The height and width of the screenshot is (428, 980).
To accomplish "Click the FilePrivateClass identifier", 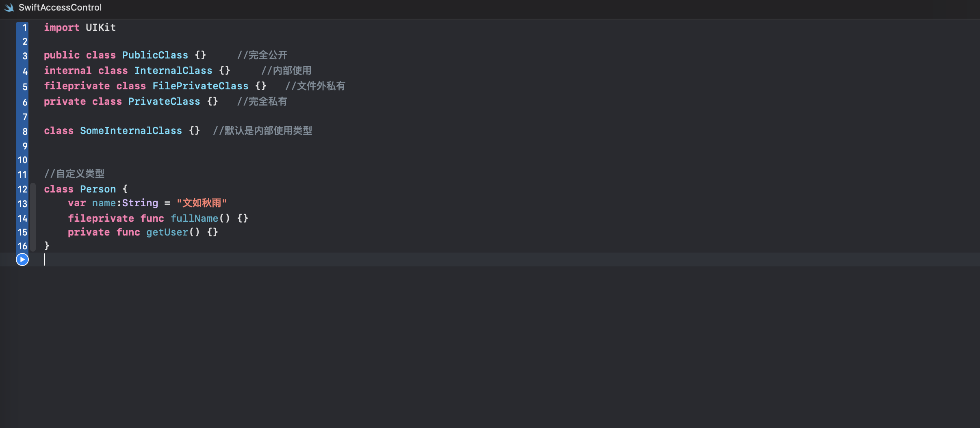I will pos(200,86).
